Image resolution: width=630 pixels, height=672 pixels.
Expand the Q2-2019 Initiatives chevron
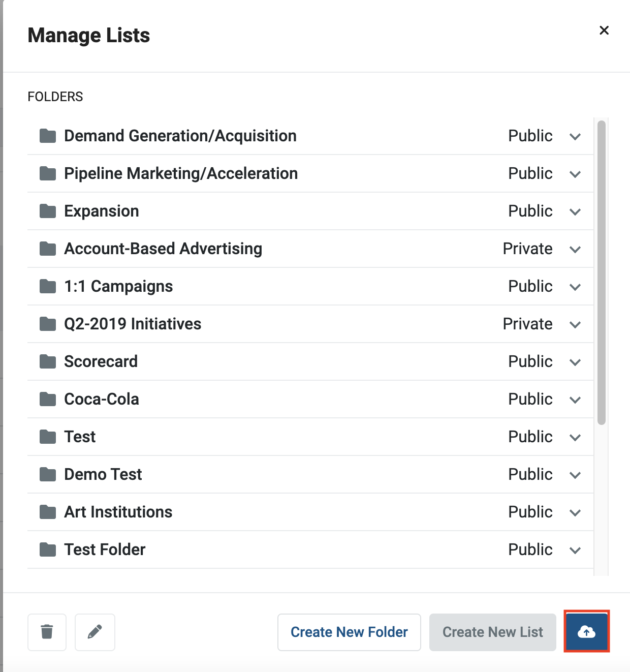coord(575,325)
